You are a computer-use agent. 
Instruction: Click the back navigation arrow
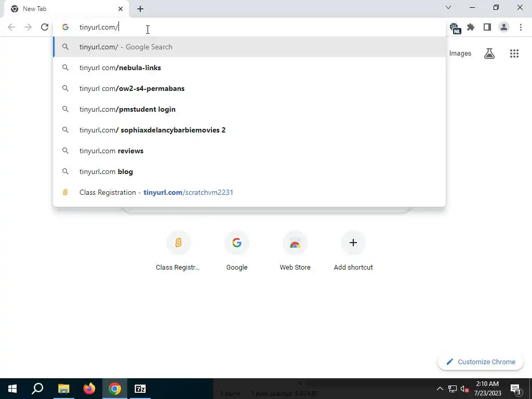coord(11,27)
